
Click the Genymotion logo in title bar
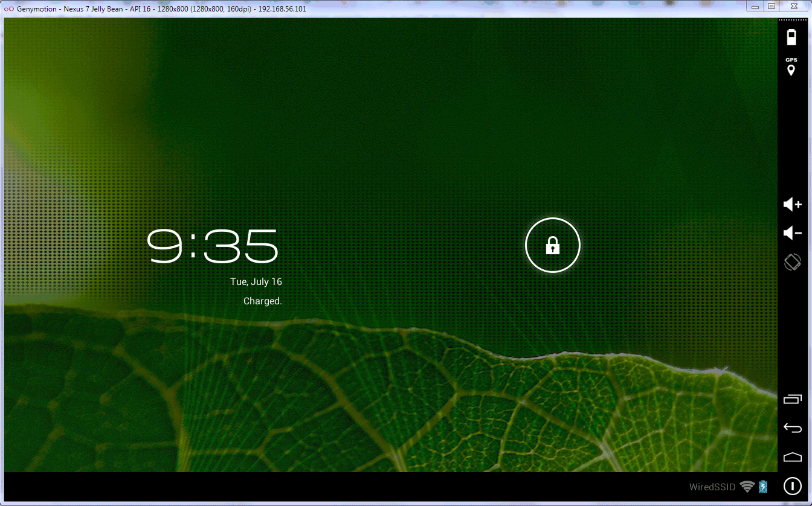(x=9, y=8)
